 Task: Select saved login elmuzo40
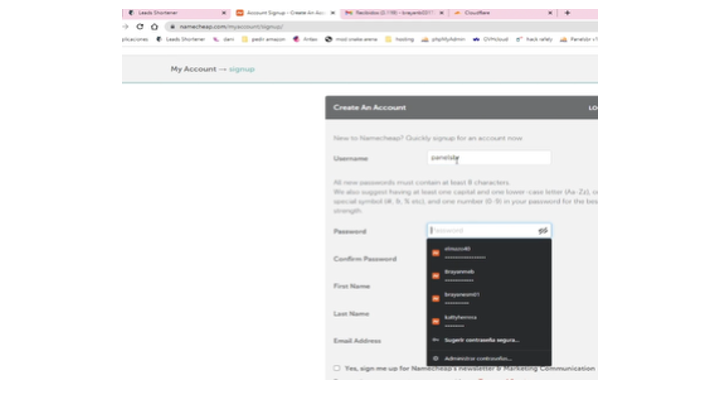tap(489, 253)
